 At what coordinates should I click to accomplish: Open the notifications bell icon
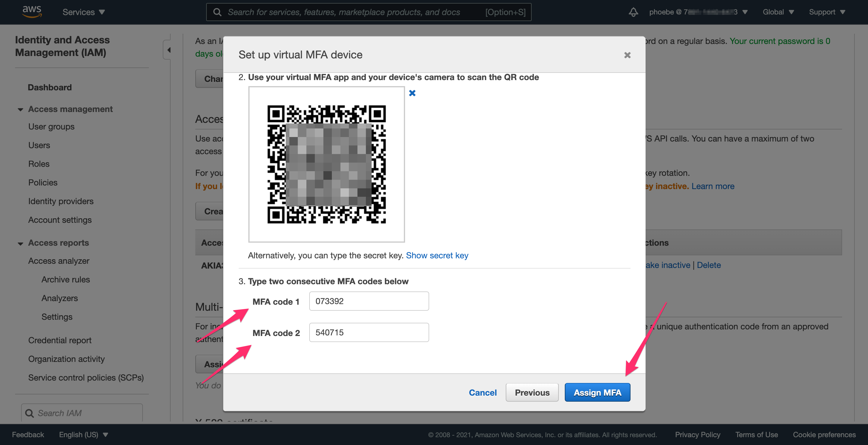tap(633, 12)
